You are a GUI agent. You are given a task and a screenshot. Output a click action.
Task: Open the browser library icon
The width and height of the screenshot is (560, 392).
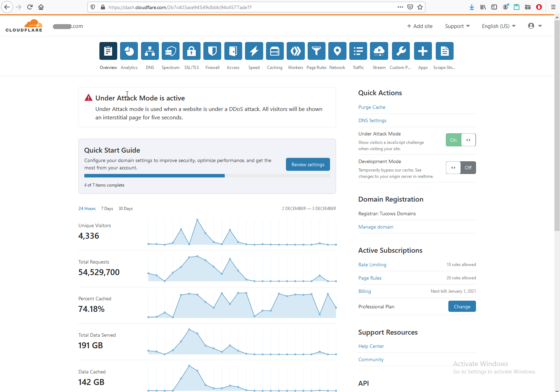483,7
